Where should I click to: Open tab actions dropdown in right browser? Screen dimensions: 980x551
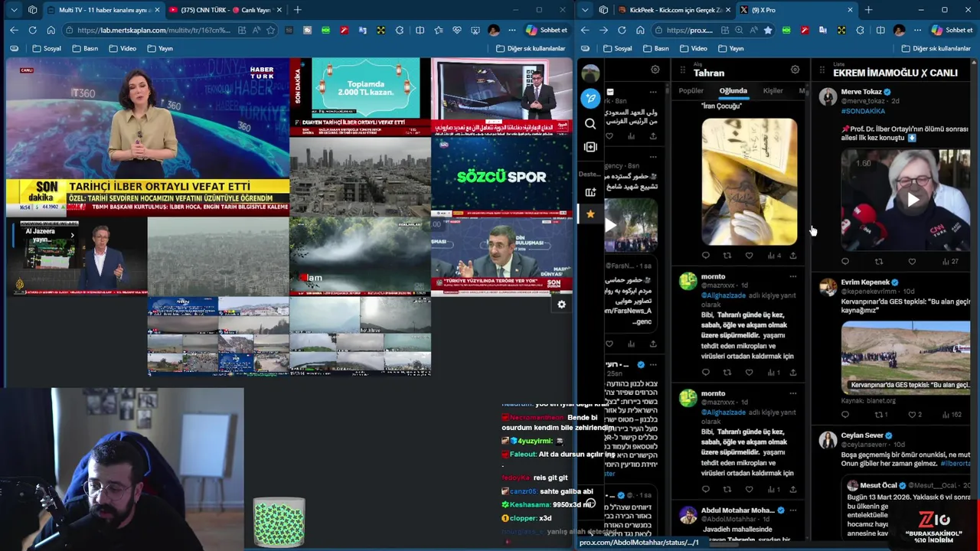click(x=585, y=10)
